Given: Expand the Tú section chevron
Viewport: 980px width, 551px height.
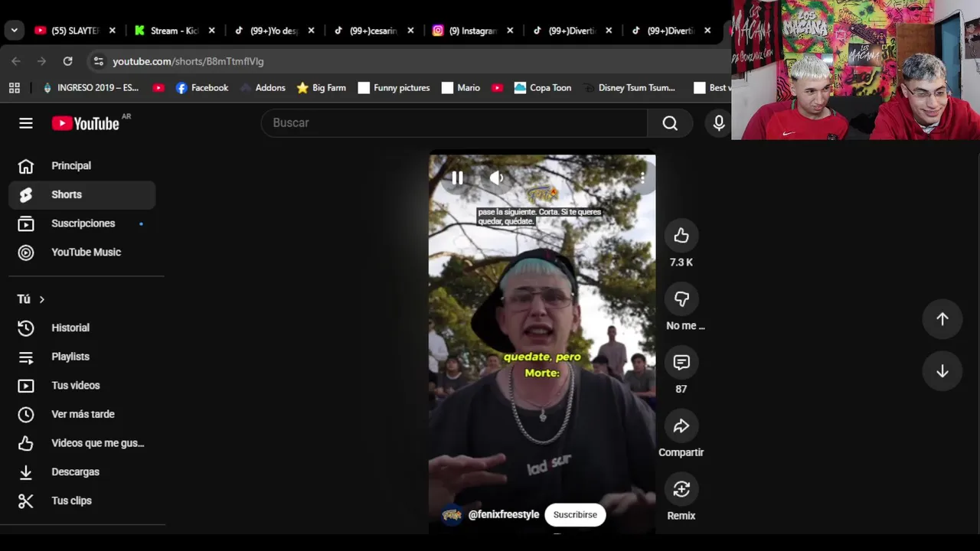Looking at the screenshot, I should click(x=42, y=299).
